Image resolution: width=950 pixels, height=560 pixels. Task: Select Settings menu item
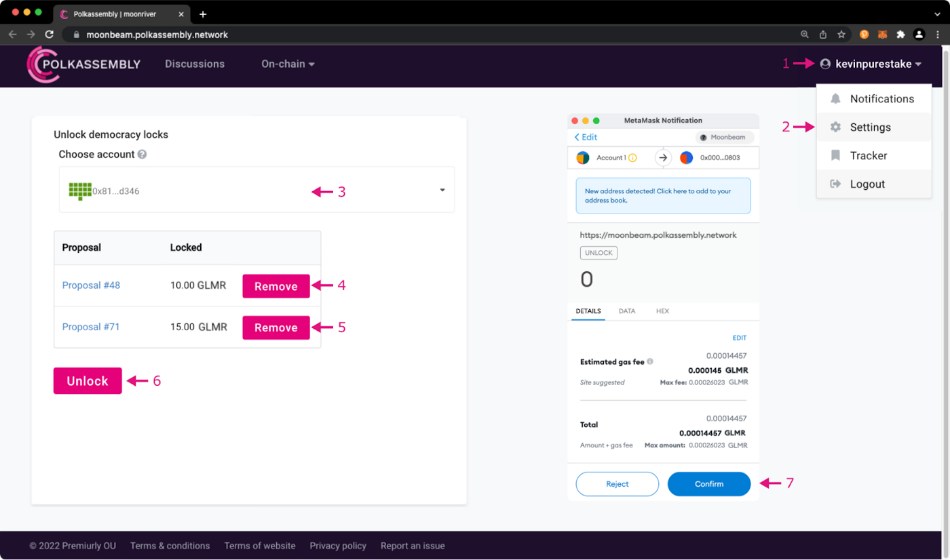(x=874, y=127)
